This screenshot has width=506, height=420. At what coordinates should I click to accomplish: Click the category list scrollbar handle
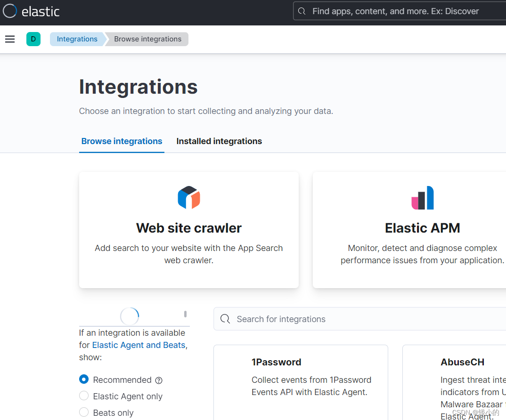pyautogui.click(x=185, y=314)
